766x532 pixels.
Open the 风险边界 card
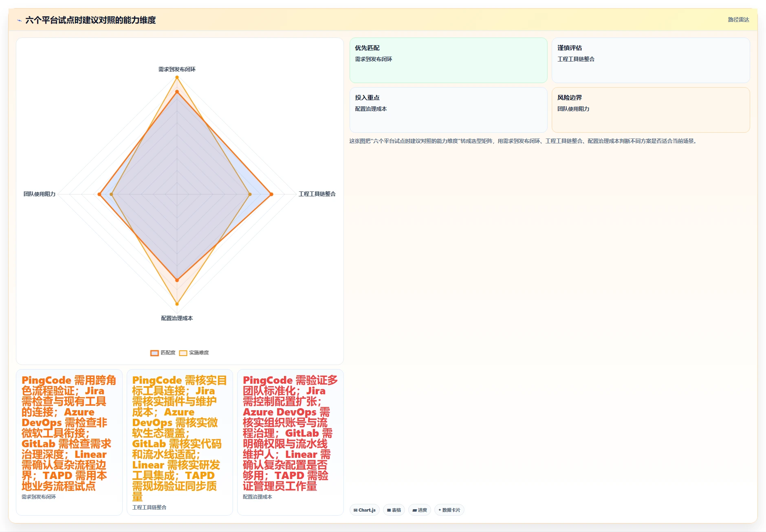[651, 110]
